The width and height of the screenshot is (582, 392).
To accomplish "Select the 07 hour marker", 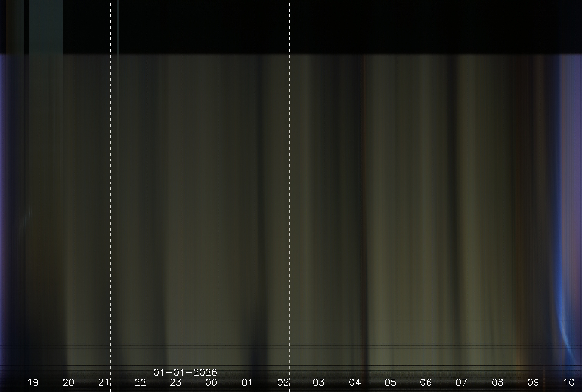I will 461,382.
